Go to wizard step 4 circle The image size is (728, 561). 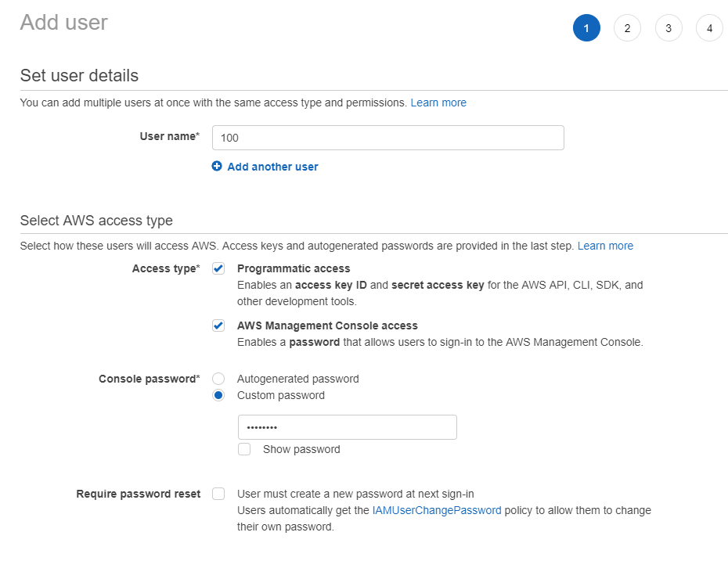pos(709,28)
